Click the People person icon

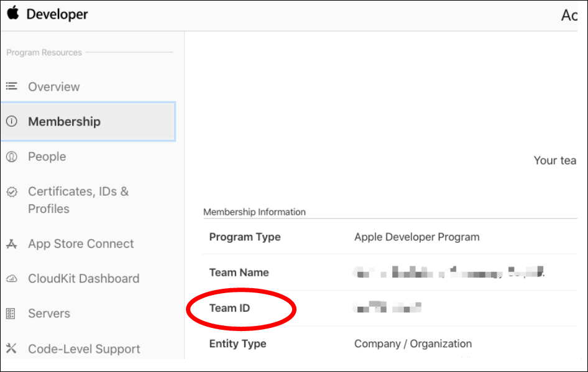tap(12, 157)
